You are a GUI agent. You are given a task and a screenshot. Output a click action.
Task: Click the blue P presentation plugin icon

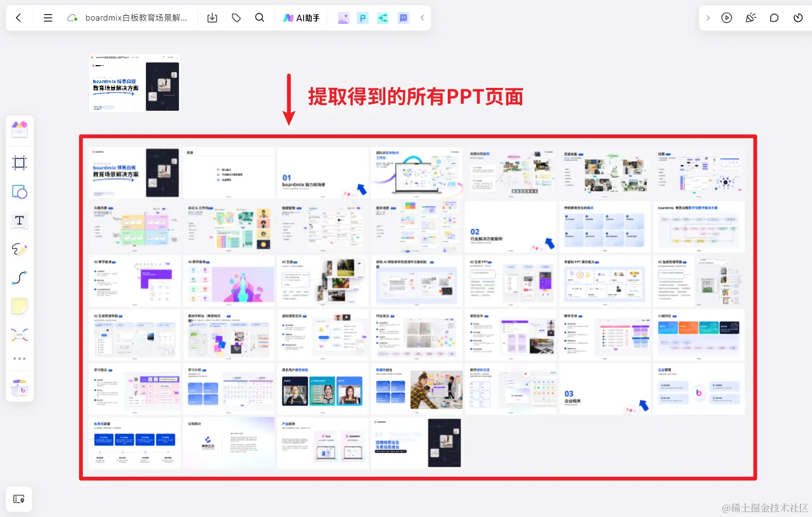click(x=363, y=18)
